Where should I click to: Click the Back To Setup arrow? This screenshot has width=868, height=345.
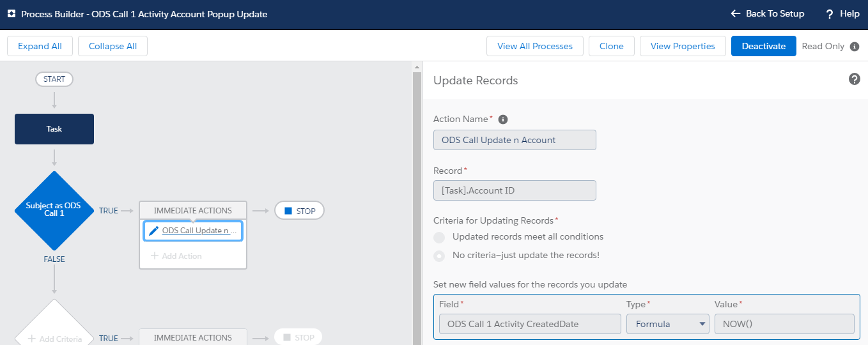pyautogui.click(x=736, y=14)
